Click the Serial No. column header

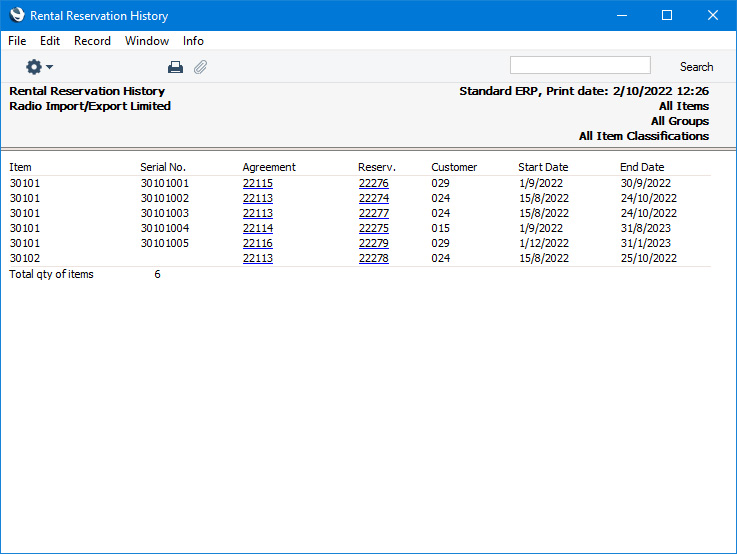click(163, 167)
